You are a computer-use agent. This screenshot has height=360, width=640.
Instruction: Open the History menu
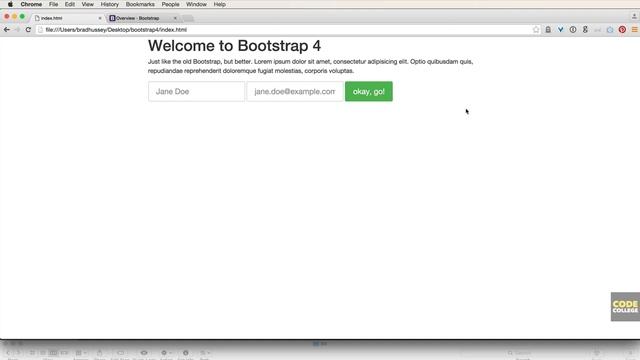109,4
